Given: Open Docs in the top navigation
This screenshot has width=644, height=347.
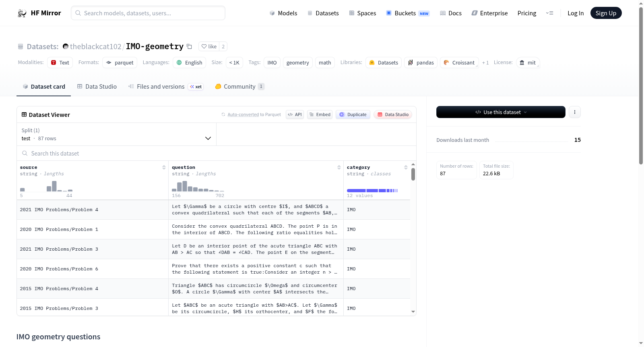Looking at the screenshot, I should [451, 13].
